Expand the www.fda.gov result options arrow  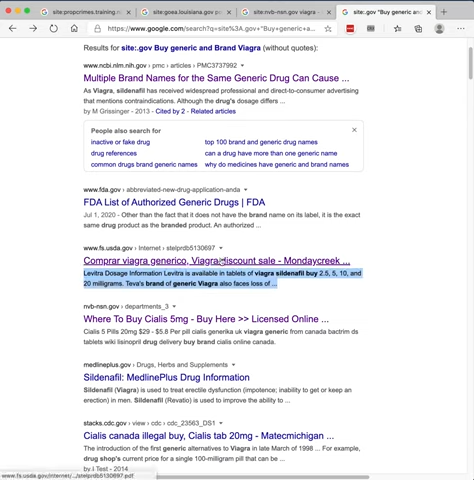pos(245,190)
